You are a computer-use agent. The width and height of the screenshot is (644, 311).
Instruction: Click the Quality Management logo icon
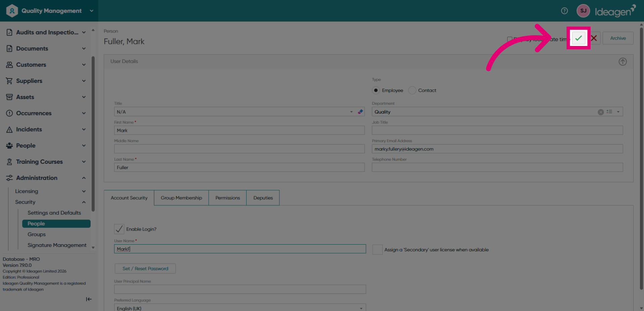[x=12, y=11]
